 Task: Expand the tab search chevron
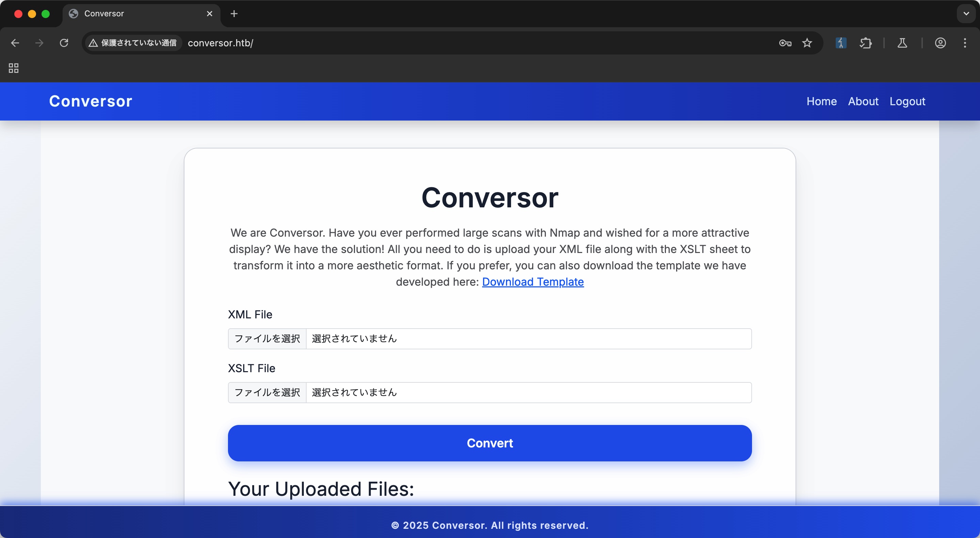click(966, 14)
